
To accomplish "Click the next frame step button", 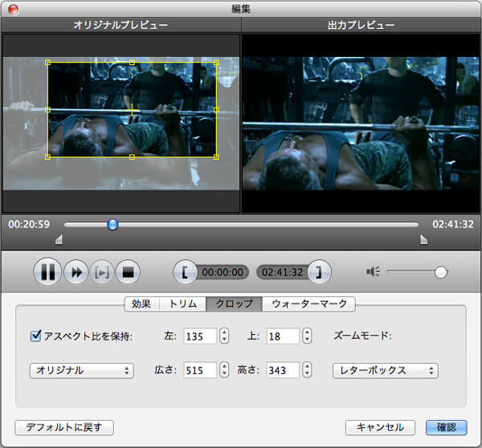I will pyautogui.click(x=102, y=272).
